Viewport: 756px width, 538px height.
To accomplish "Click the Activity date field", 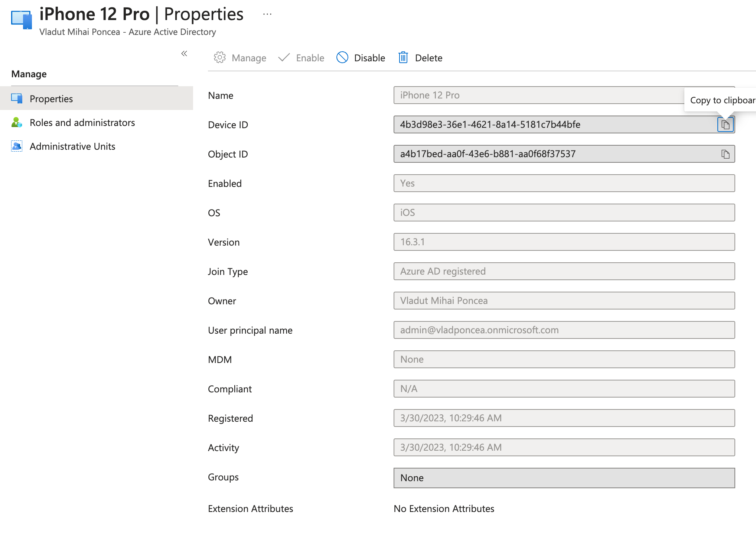I will pyautogui.click(x=564, y=447).
